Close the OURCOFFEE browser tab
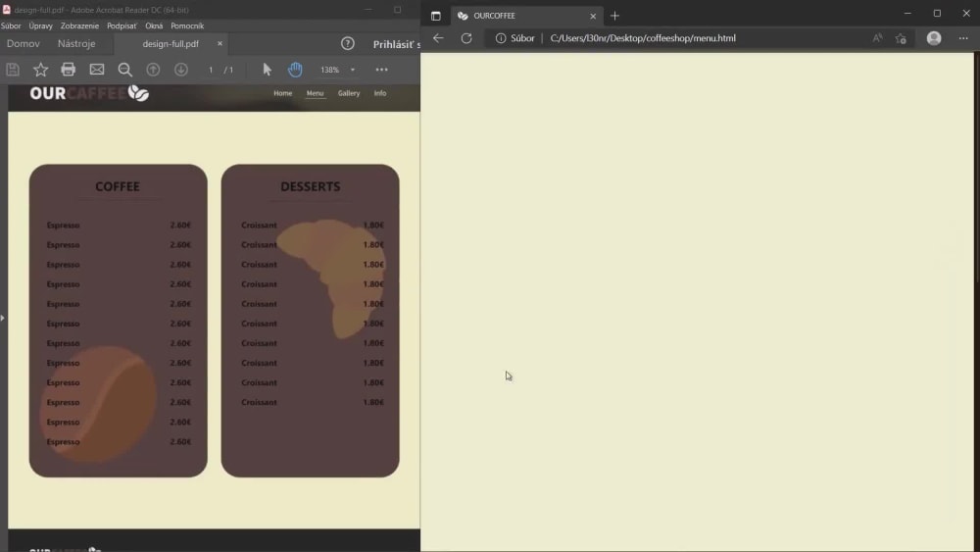Screen dimensions: 980x552 (593, 16)
